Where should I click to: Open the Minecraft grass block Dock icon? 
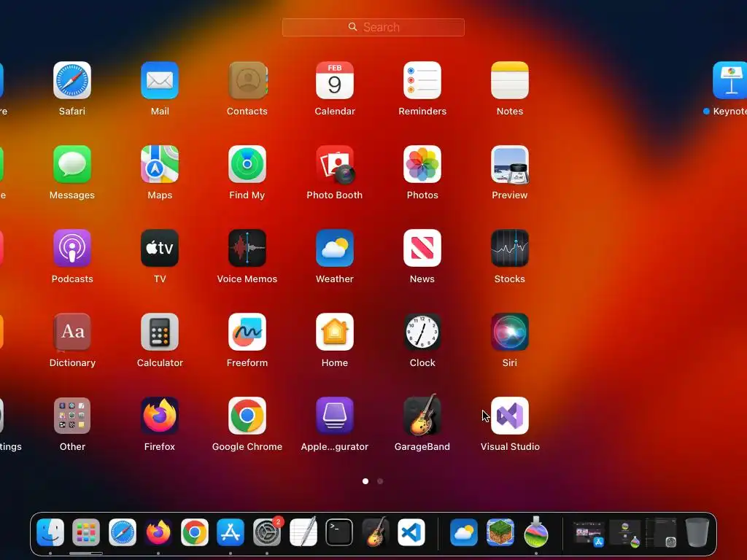pos(500,532)
